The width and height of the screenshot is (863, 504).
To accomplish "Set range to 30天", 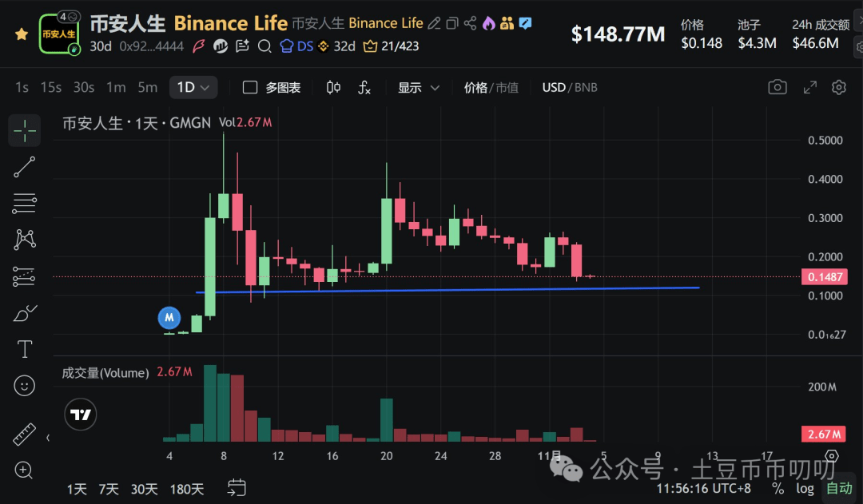I will click(x=144, y=489).
